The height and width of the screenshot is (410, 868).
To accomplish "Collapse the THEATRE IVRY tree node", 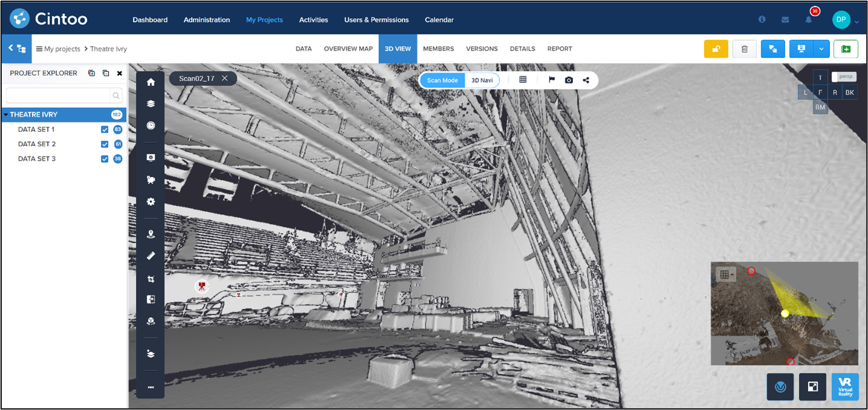I will coord(6,114).
